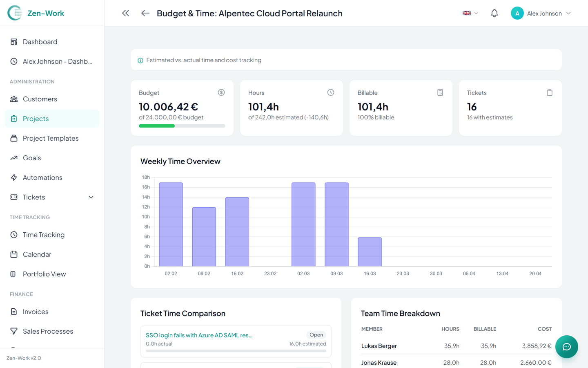The image size is (588, 368).
Task: Click the SSO ticket time progress bar
Action: pos(236,351)
